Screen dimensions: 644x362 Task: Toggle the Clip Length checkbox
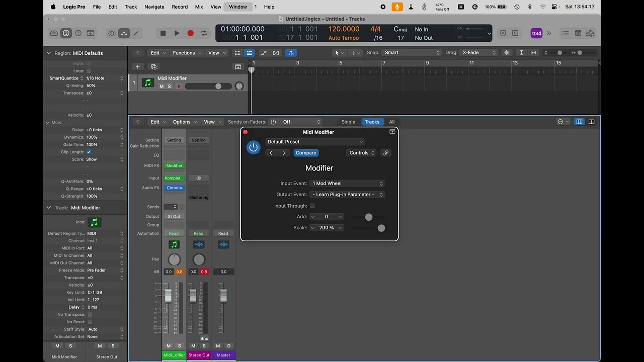(x=89, y=152)
